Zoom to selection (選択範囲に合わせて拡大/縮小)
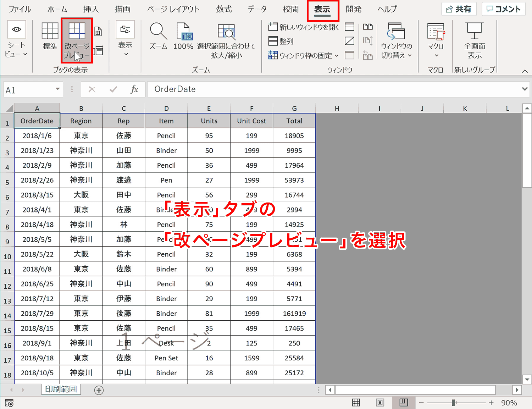 (226, 41)
